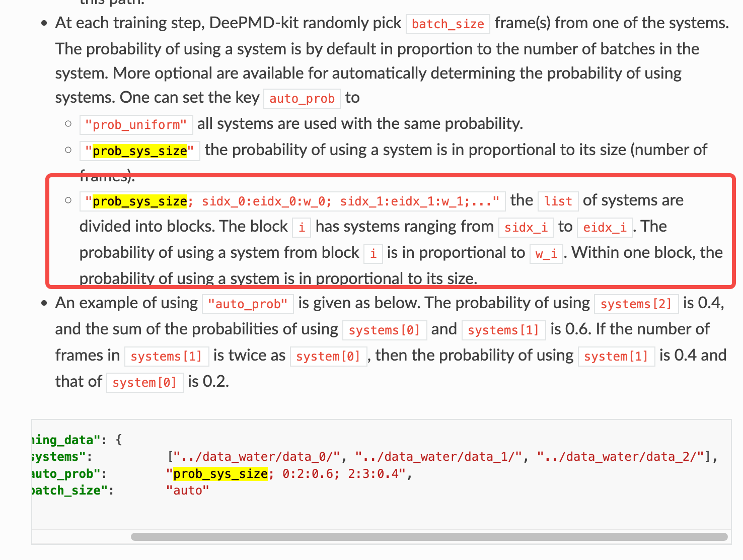Click the 'i' literal after 'The block'
The height and width of the screenshot is (560, 743).
[302, 227]
